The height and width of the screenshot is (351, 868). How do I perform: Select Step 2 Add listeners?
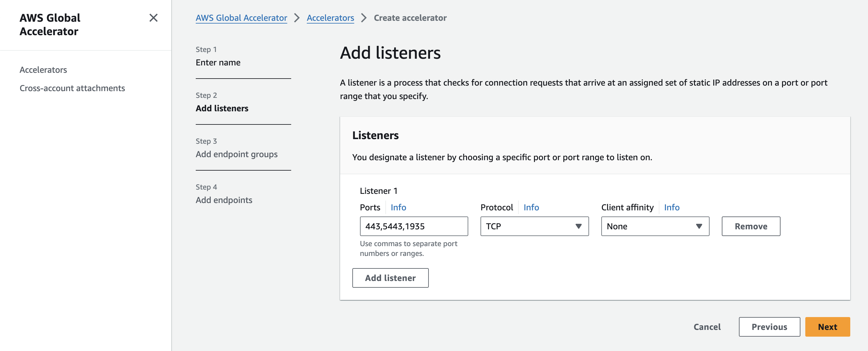coord(222,108)
